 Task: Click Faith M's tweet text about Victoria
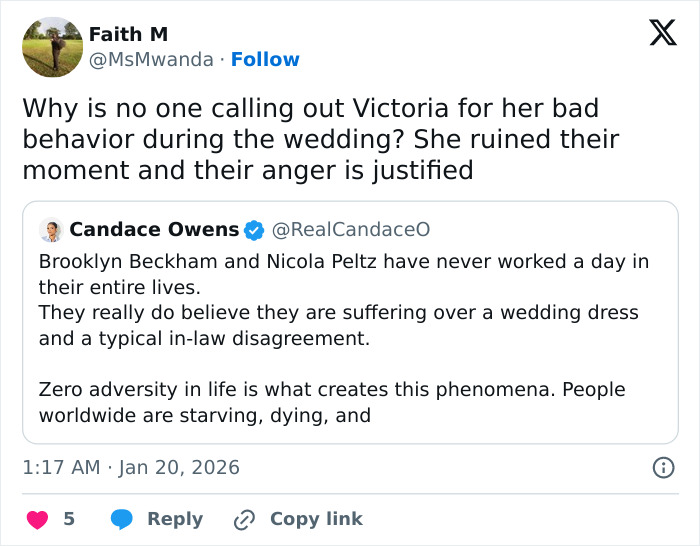pyautogui.click(x=320, y=139)
